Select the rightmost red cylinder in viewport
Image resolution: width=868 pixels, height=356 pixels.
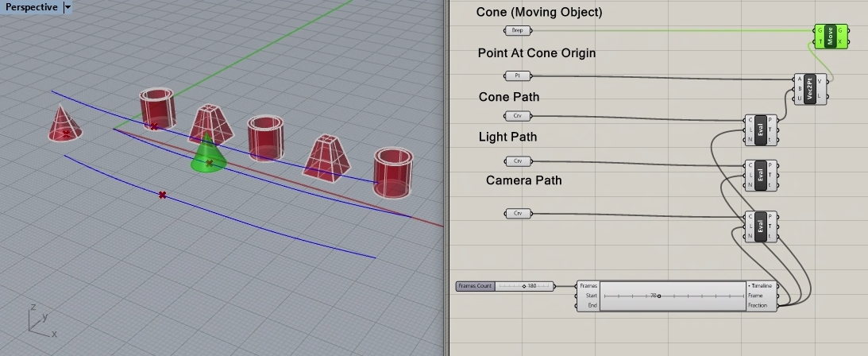393,172
